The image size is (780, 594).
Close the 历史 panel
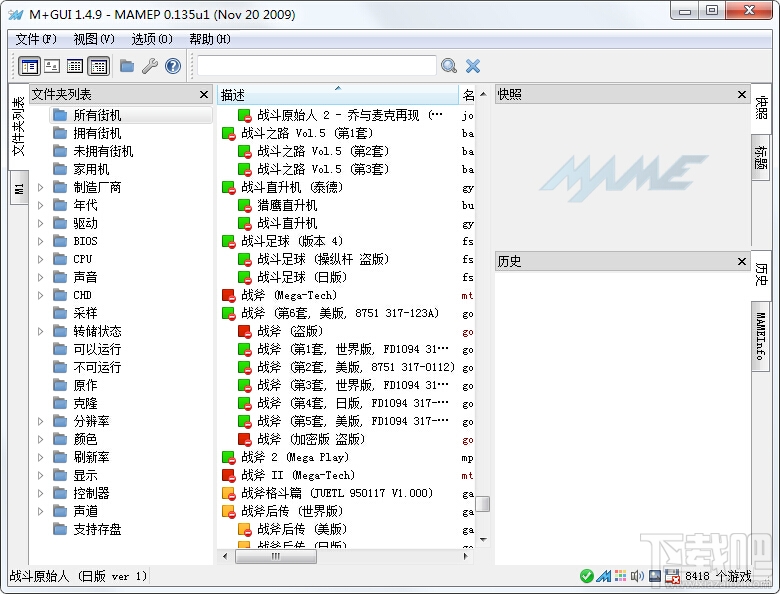(742, 261)
